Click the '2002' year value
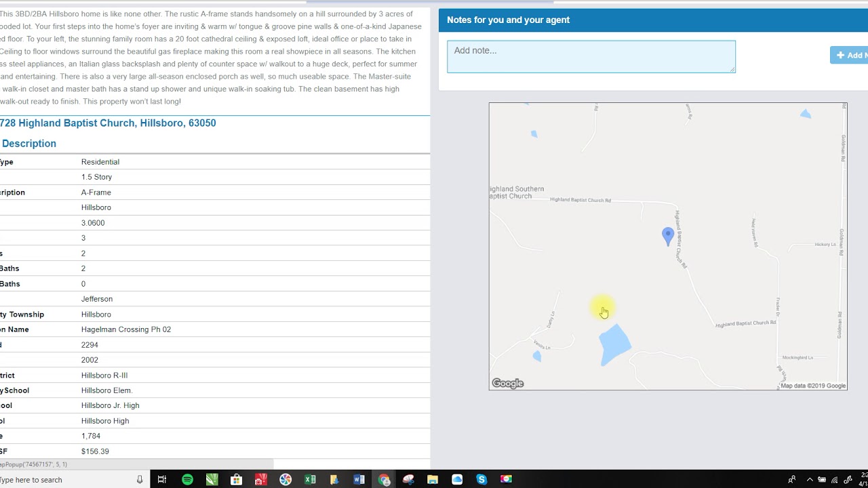Image resolution: width=868 pixels, height=488 pixels. [90, 360]
